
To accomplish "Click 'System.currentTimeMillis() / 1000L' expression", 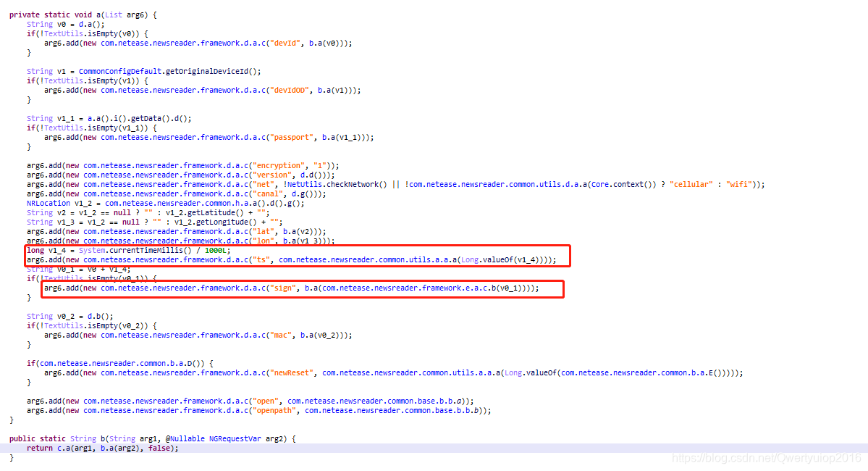I will (x=153, y=251).
